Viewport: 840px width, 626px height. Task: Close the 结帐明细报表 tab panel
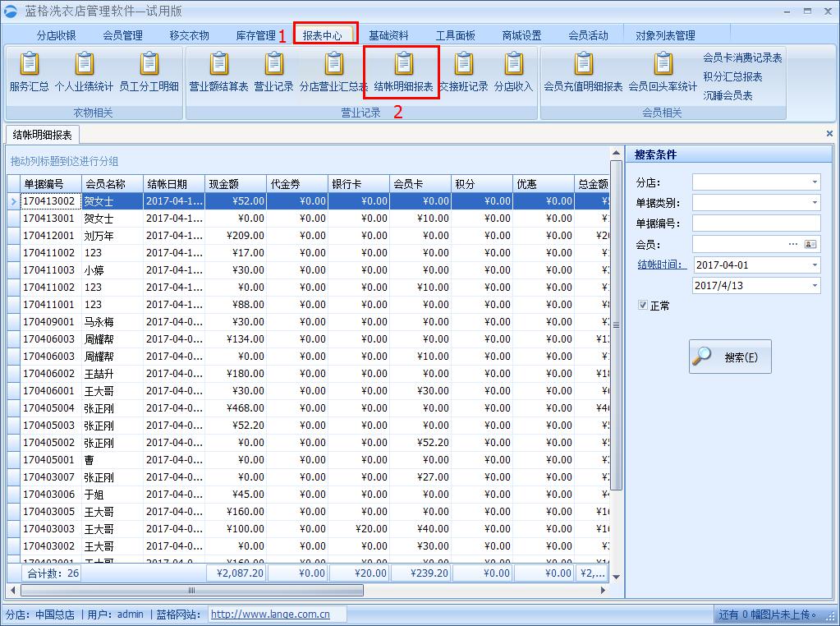coord(829,133)
